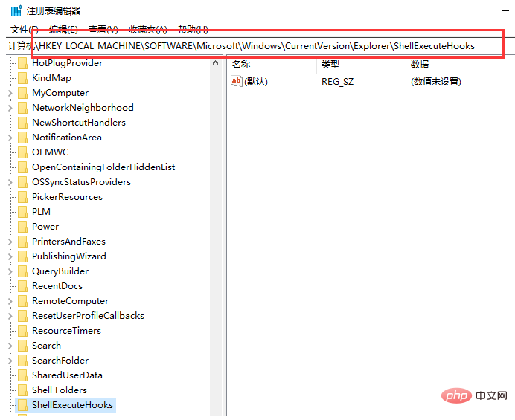515x420 pixels.
Task: Click the RecentDocs folder icon
Action: click(22, 286)
